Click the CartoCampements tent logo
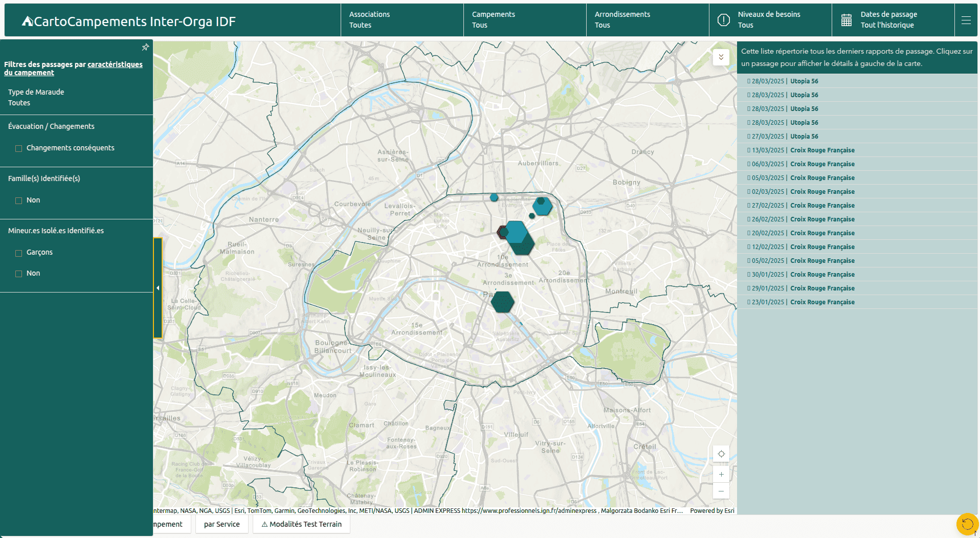The height and width of the screenshot is (538, 980). pyautogui.click(x=27, y=21)
